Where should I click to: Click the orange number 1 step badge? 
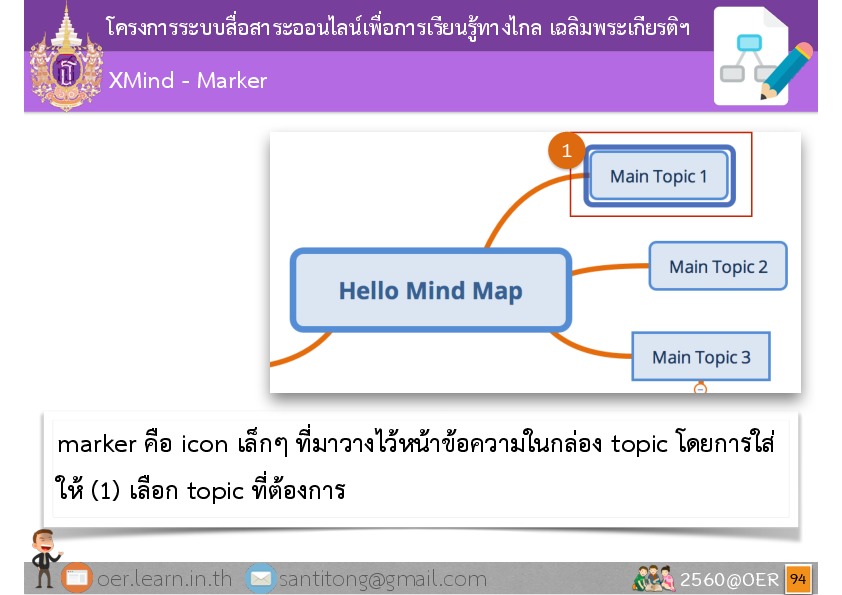pyautogui.click(x=566, y=151)
